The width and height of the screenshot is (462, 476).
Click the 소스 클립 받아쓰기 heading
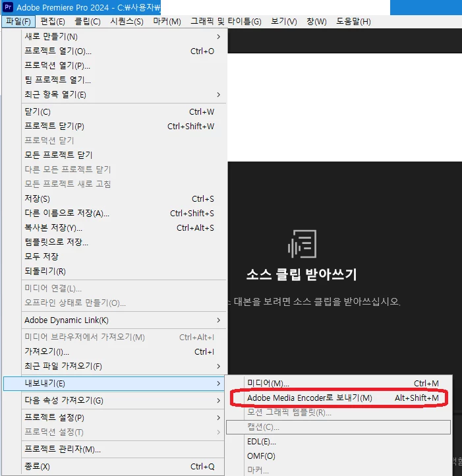(x=301, y=274)
